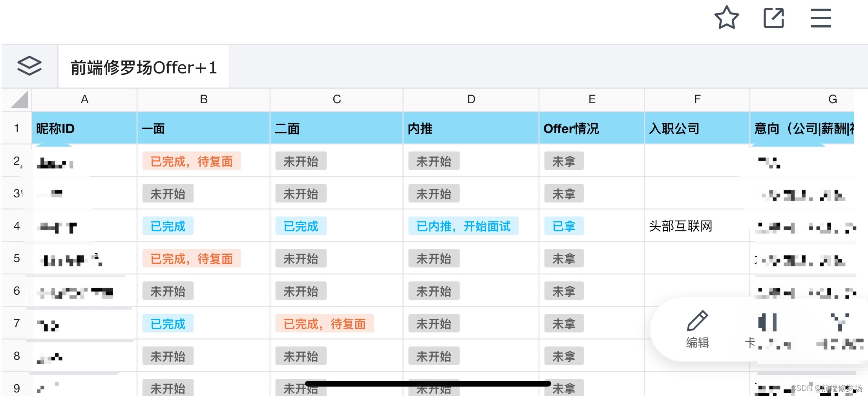Click row 8 内推 tag 未开始

(x=434, y=356)
